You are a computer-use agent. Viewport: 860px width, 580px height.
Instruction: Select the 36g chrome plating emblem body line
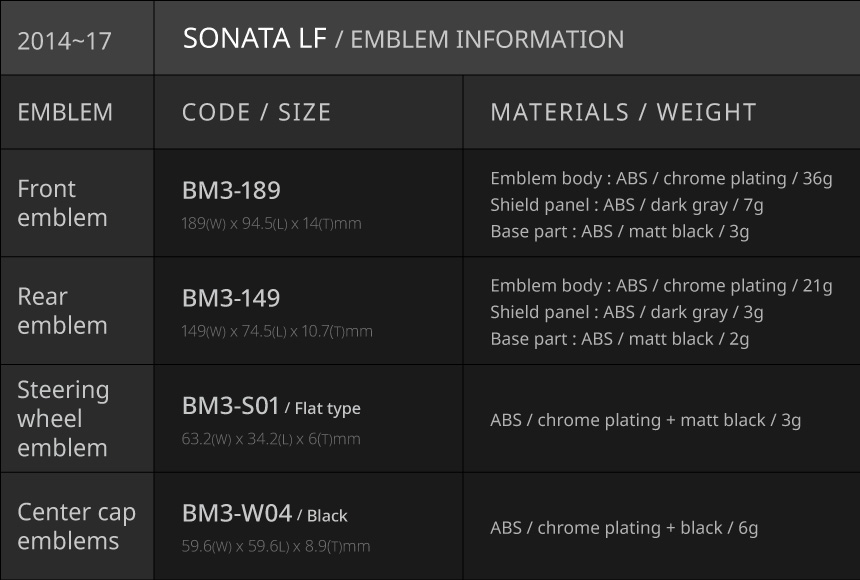pos(661,179)
